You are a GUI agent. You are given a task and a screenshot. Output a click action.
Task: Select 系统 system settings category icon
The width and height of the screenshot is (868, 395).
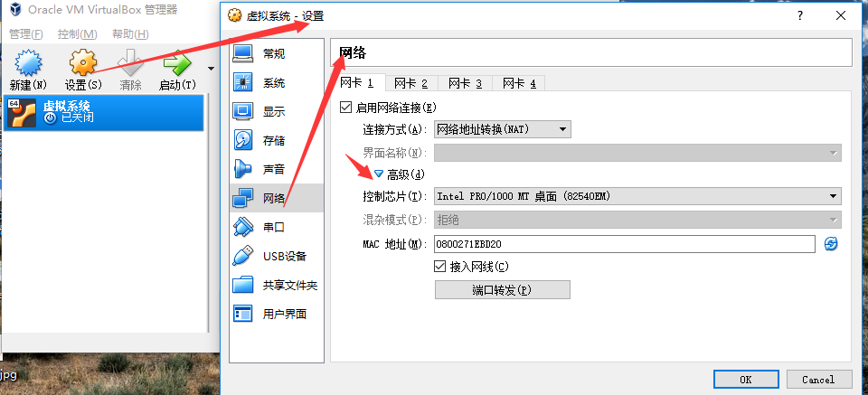point(242,83)
